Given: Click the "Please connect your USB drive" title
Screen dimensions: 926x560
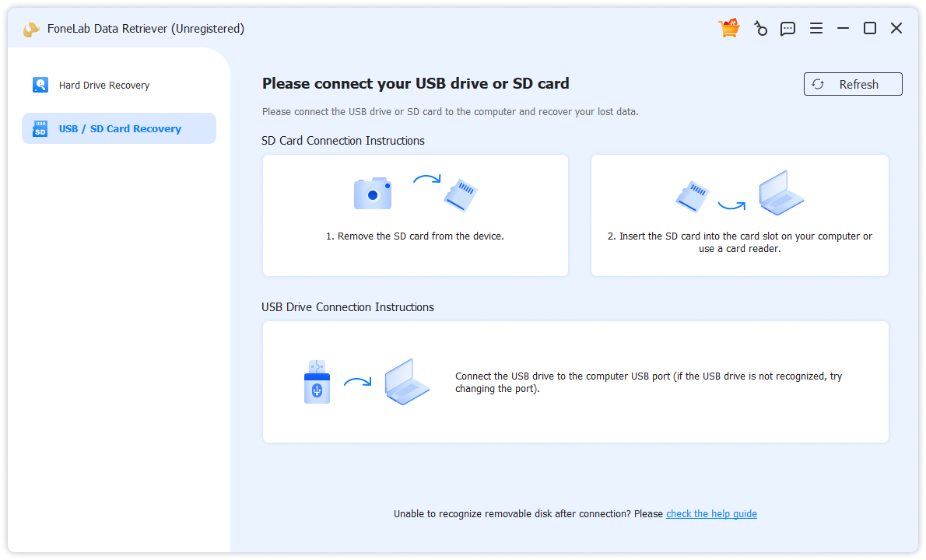Looking at the screenshot, I should coord(415,83).
